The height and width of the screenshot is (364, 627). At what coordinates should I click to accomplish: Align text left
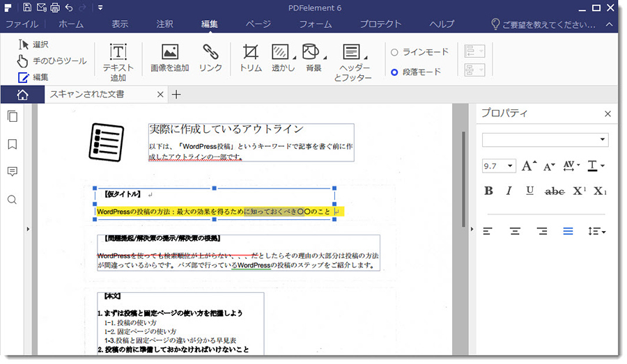coord(488,231)
